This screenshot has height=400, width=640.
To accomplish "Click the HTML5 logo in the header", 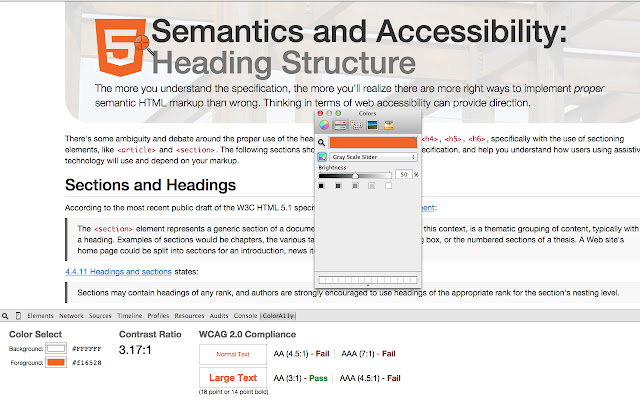I will click(x=120, y=47).
